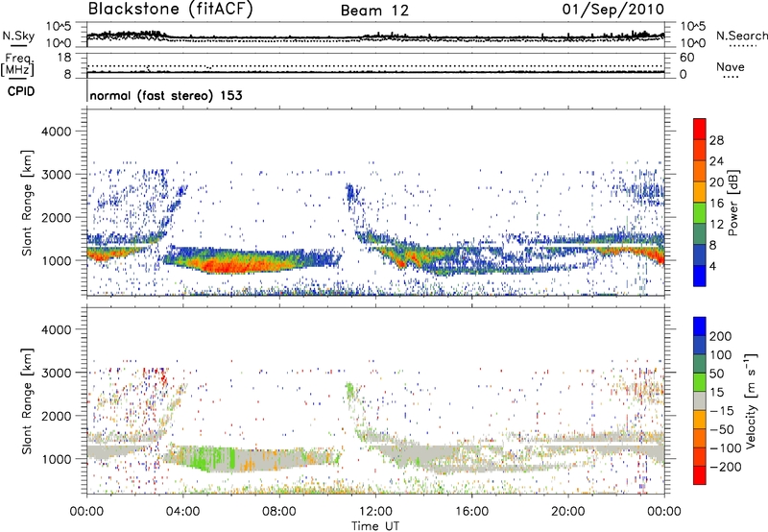Image resolution: width=768 pixels, height=532 pixels.
Task: Click the blue bottom of power colorbar
Action: coord(700,276)
